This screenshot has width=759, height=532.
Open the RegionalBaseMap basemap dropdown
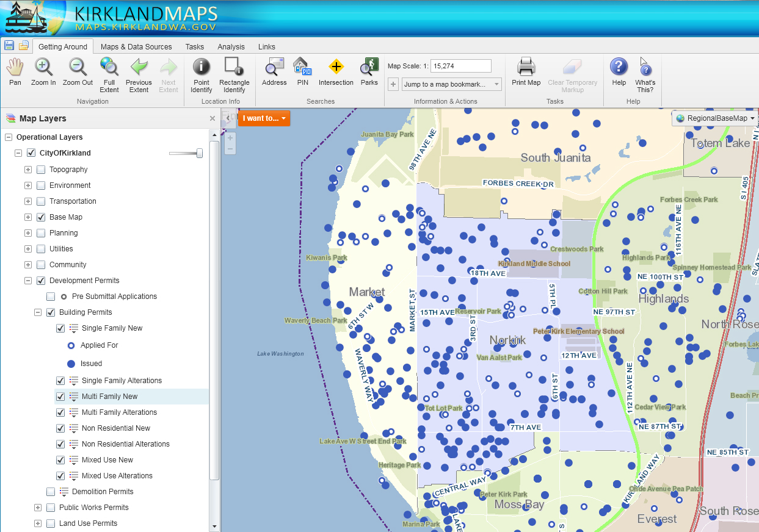(715, 118)
